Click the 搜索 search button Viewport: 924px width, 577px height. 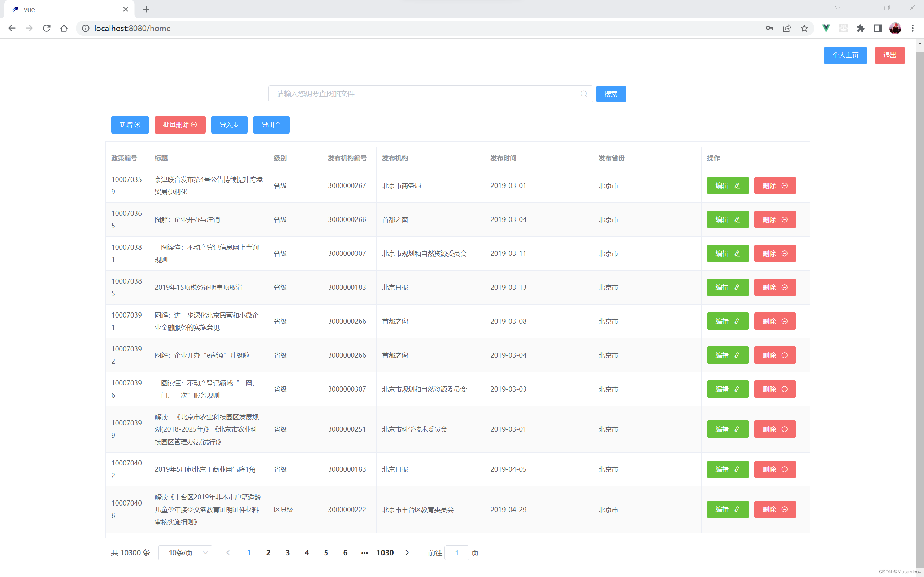(x=611, y=94)
